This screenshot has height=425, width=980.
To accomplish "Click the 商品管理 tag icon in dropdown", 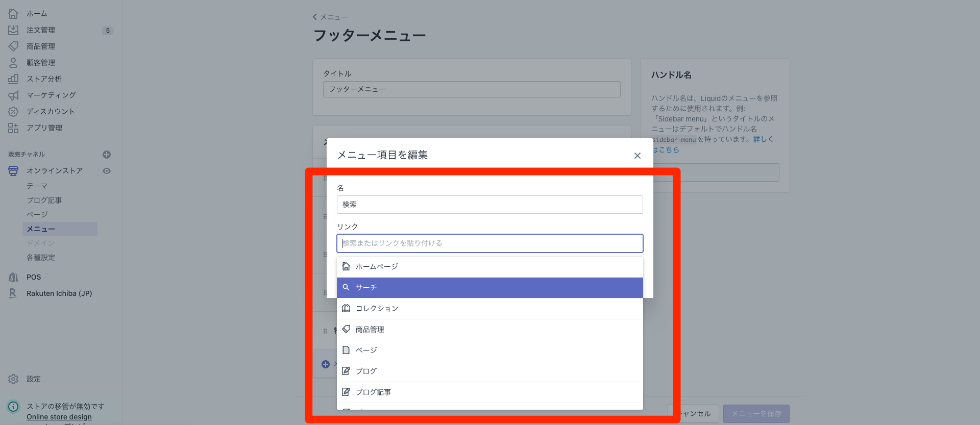I will click(x=346, y=329).
